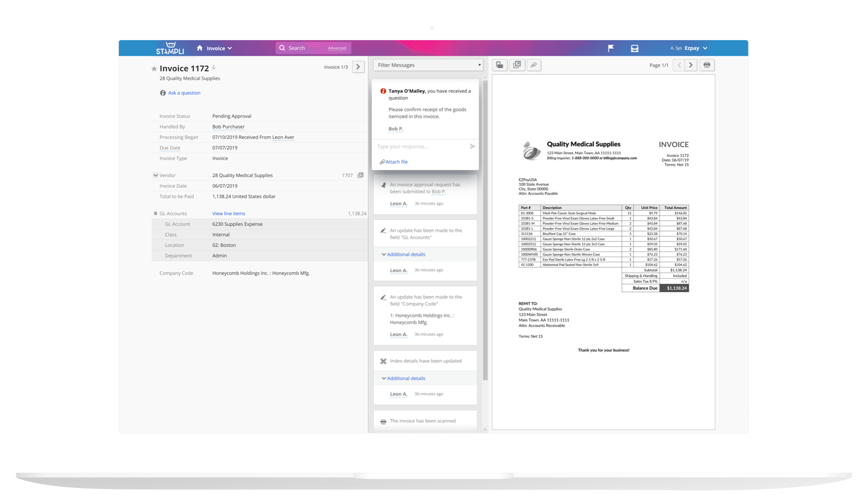Viewport: 868px width, 495px height.
Task: Open View line items link
Action: pos(229,213)
